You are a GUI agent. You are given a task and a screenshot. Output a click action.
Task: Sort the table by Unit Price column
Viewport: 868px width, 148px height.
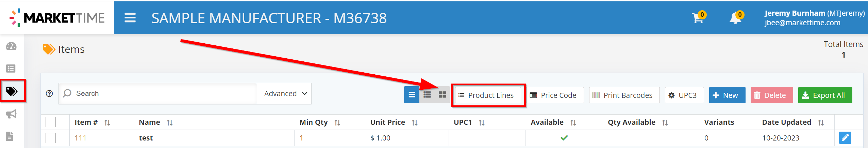(415, 122)
